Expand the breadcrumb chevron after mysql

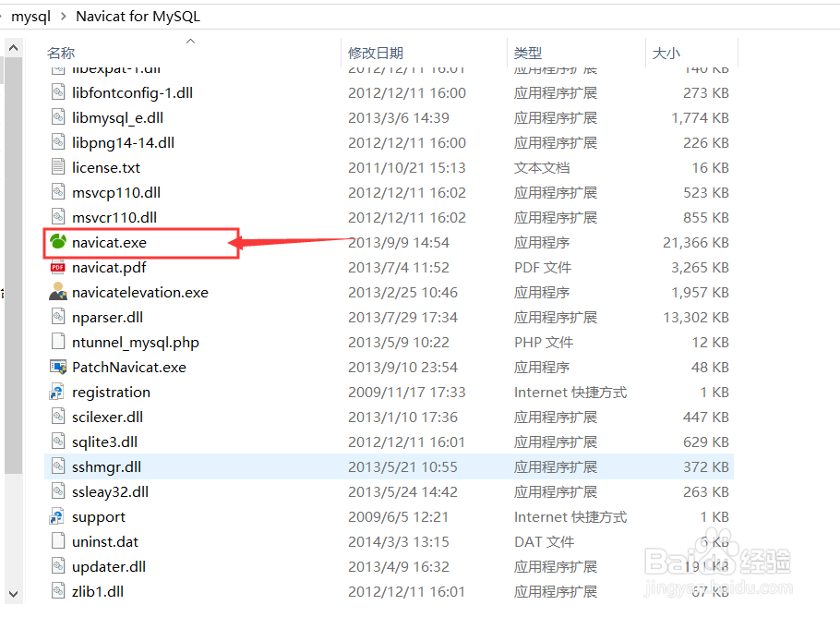pyautogui.click(x=63, y=17)
